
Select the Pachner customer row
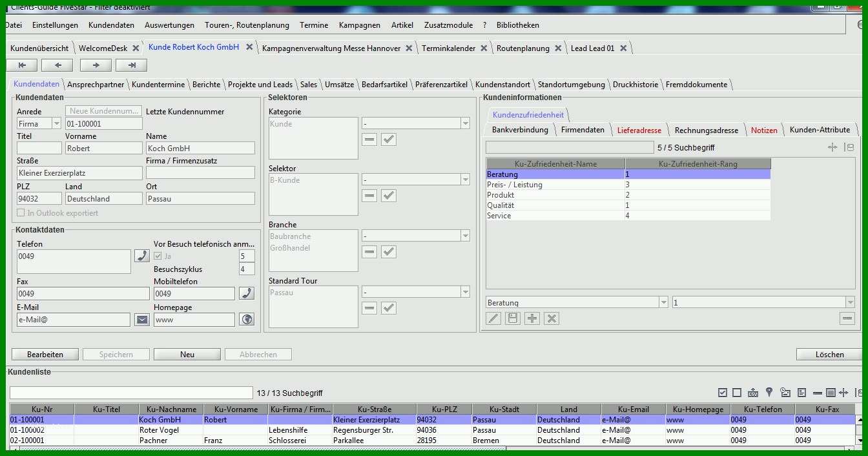431,440
